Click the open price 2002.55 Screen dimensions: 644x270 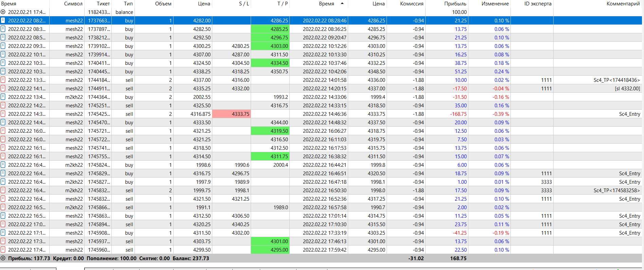202,97
